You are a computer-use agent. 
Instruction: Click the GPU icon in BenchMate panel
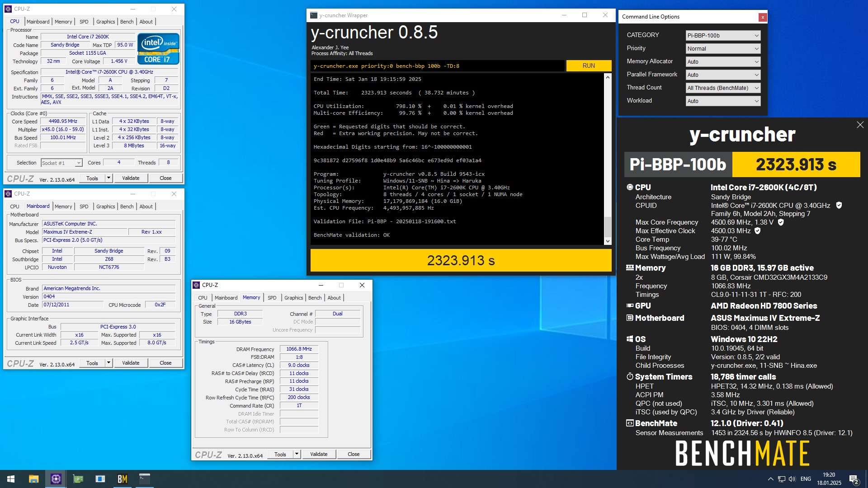coord(630,305)
